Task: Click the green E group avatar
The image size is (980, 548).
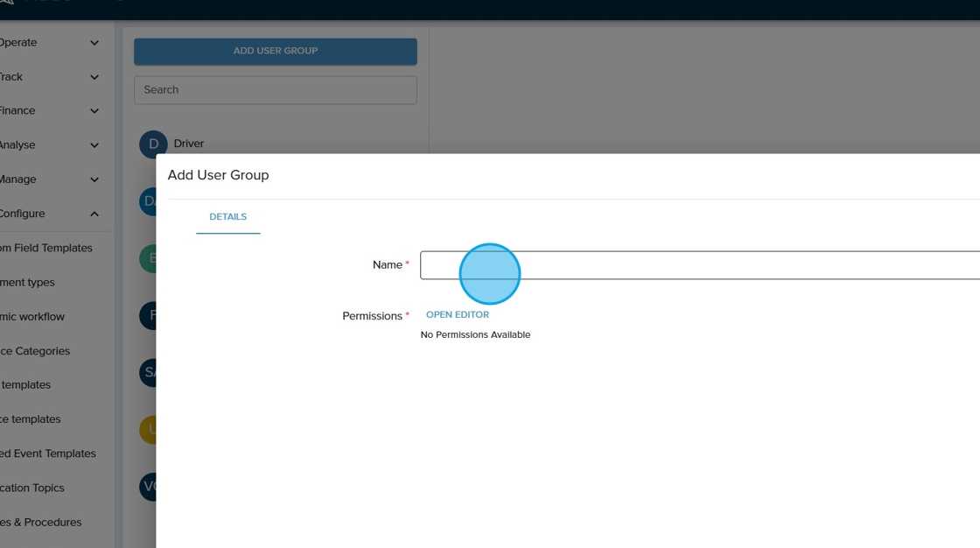Action: click(148, 258)
